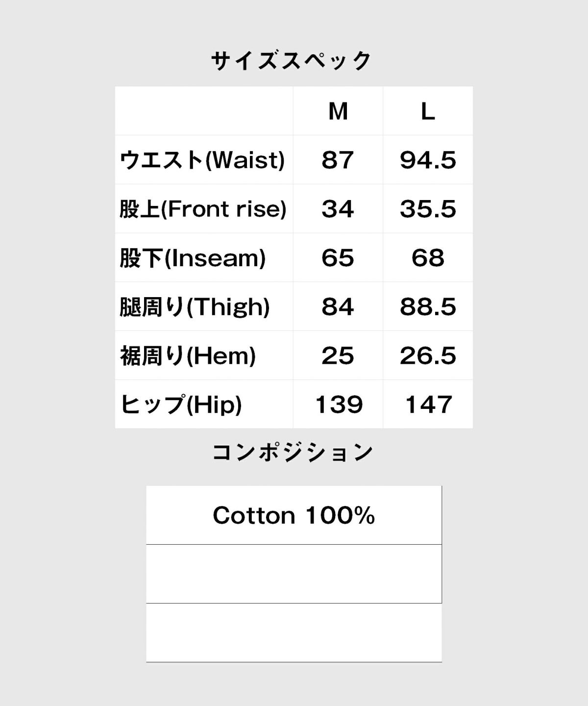Click the Front rise value 35.5
Viewport: 588px width, 706px height.
(x=428, y=209)
